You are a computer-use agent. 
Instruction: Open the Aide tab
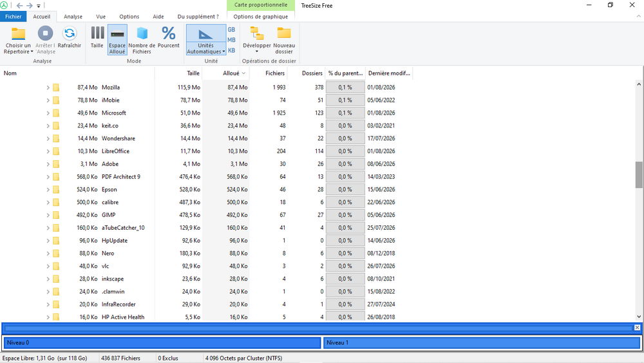pyautogui.click(x=158, y=17)
